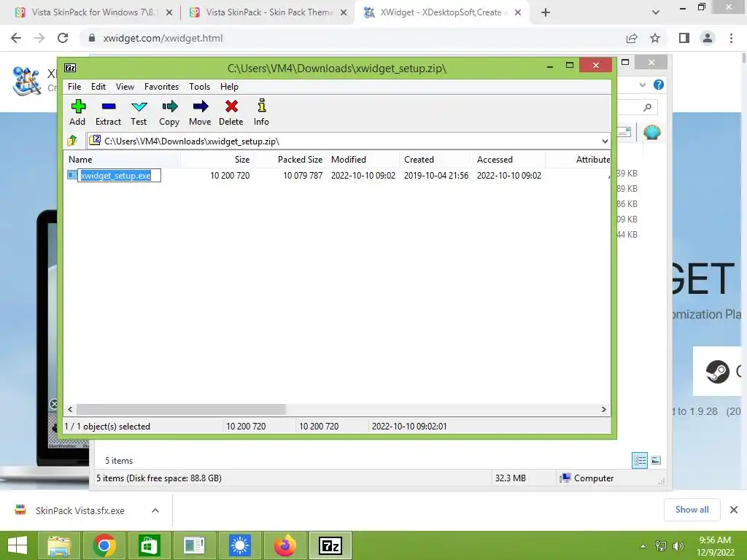Open Chrome from the taskbar
Viewport: 747px width, 560px height.
(104, 545)
